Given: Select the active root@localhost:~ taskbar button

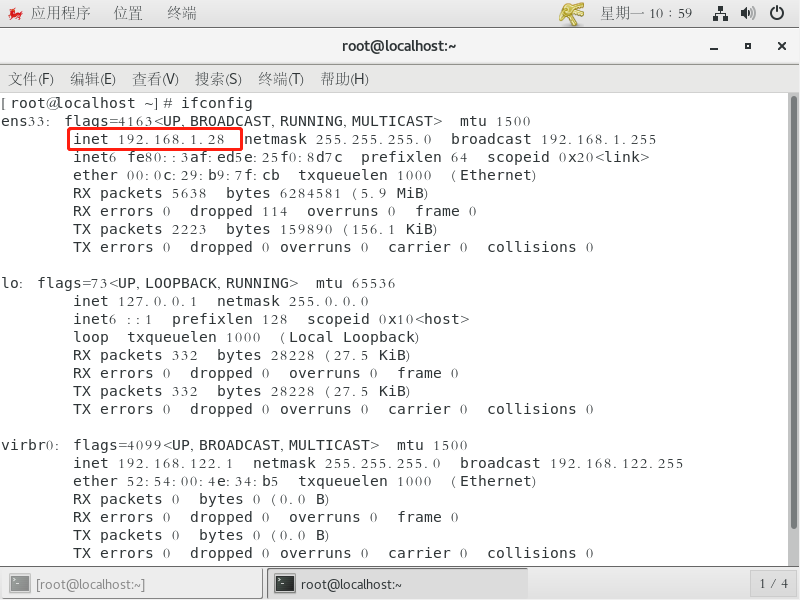Looking at the screenshot, I should point(397,584).
